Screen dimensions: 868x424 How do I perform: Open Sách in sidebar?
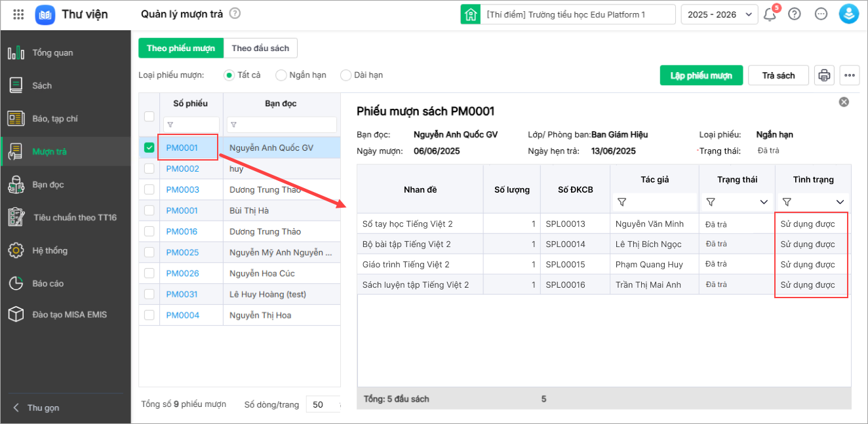(x=66, y=85)
